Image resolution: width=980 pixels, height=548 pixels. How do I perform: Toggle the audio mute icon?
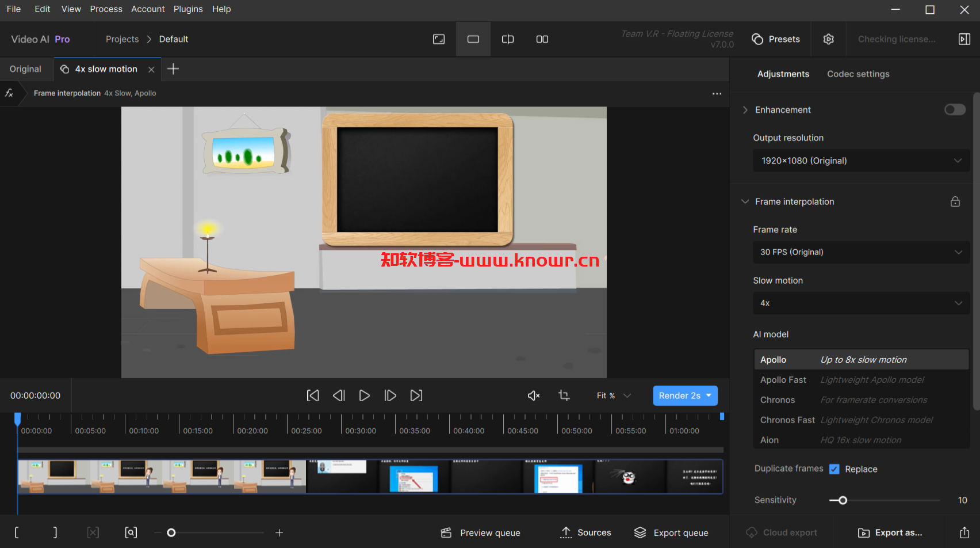coord(534,395)
